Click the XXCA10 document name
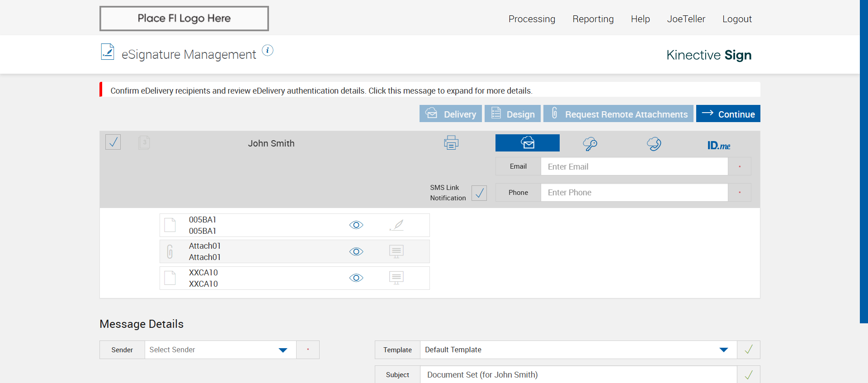Image resolution: width=868 pixels, height=383 pixels. tap(203, 278)
